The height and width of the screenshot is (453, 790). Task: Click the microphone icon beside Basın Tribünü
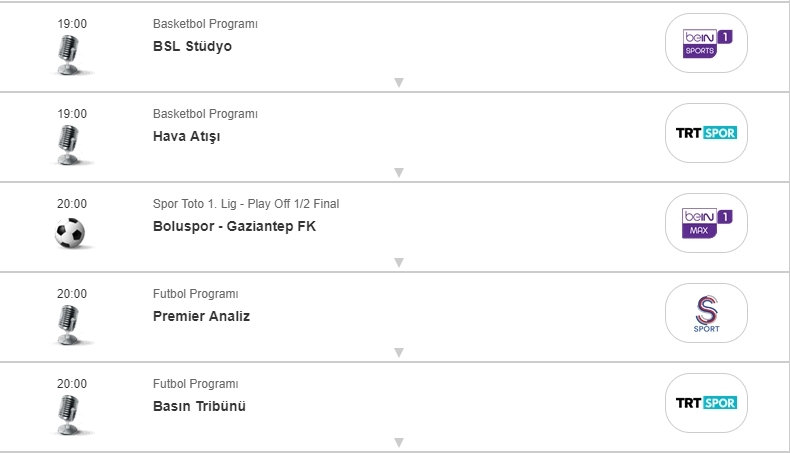(x=70, y=414)
